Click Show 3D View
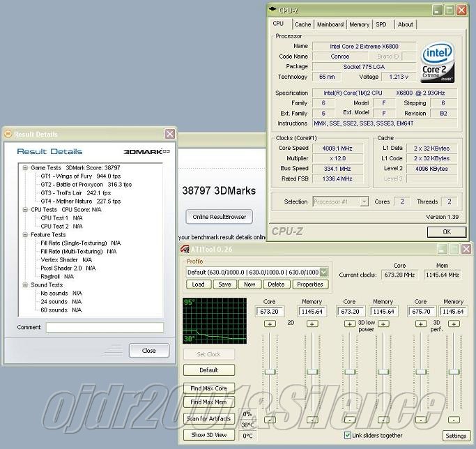 [209, 435]
